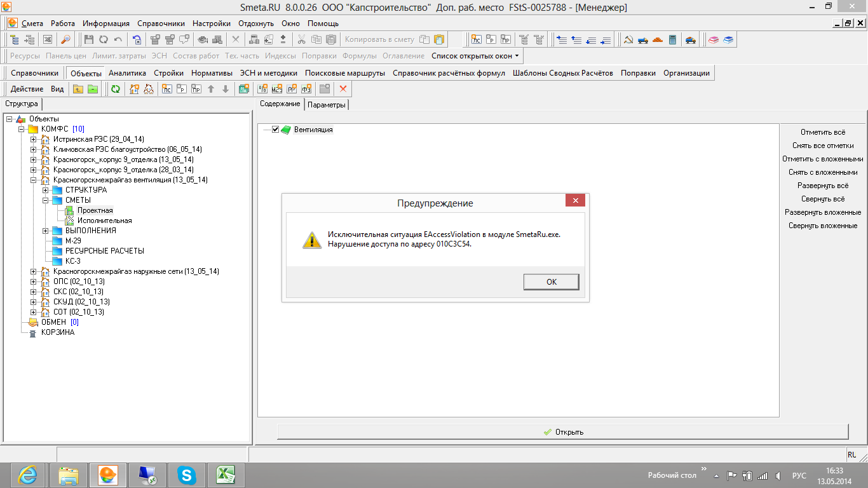The width and height of the screenshot is (868, 488).
Task: Click the yellow folder-up icon
Action: coord(78,89)
